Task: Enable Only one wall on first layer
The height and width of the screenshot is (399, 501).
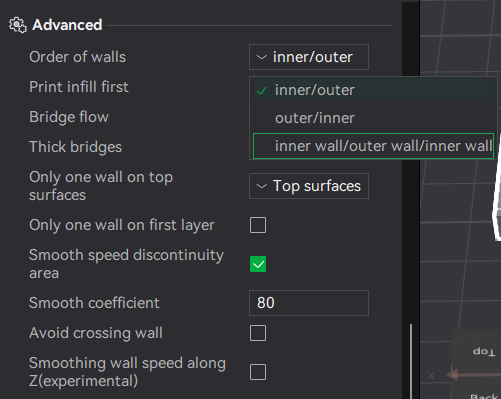Action: 258,225
